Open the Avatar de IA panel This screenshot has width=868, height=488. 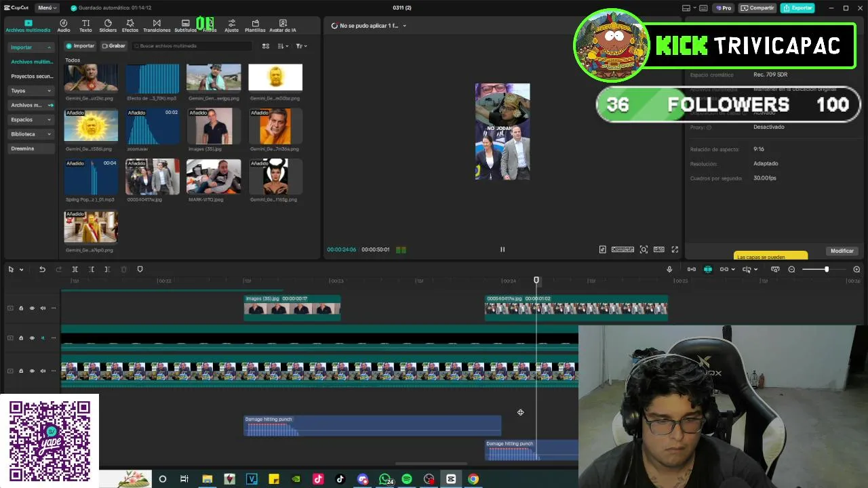coord(283,26)
